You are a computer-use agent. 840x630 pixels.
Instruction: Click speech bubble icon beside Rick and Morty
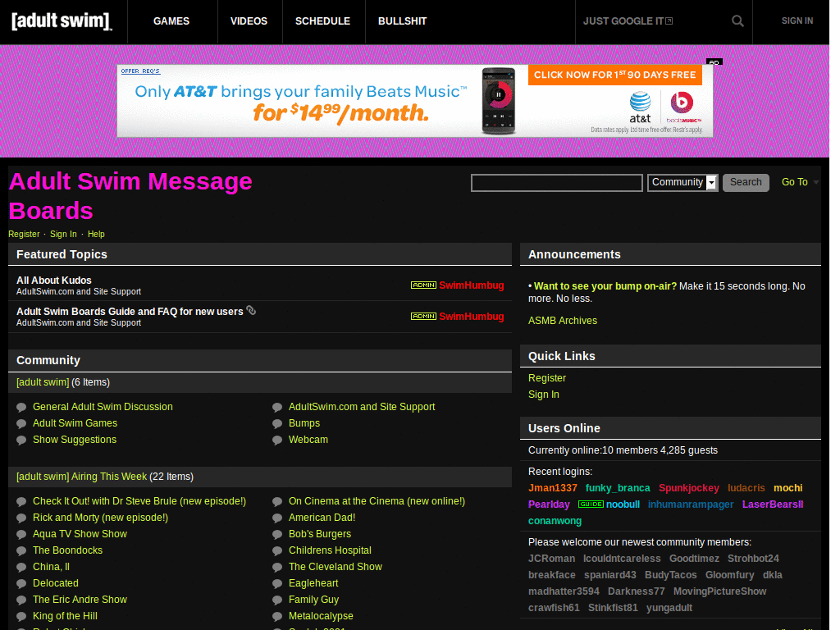coord(21,518)
